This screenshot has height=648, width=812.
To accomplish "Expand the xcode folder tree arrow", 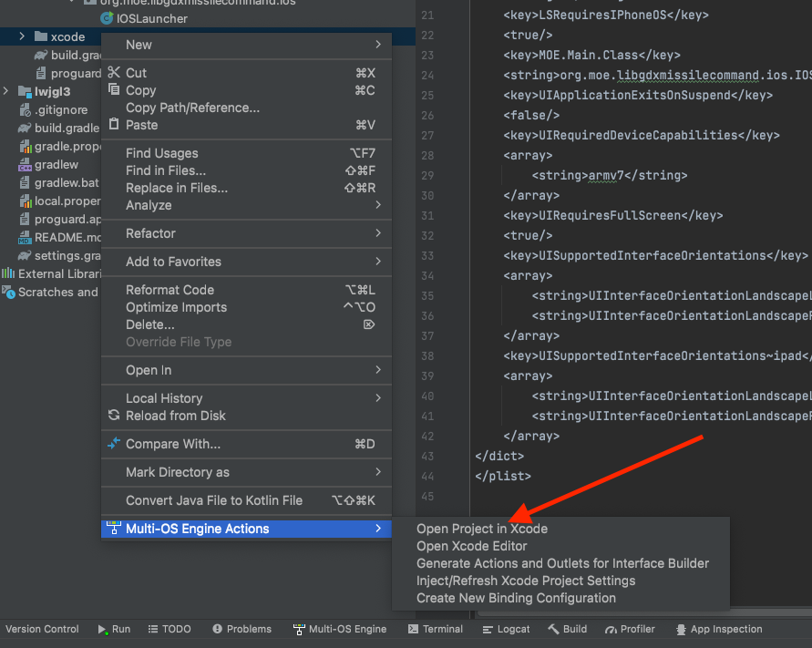I will 22,36.
